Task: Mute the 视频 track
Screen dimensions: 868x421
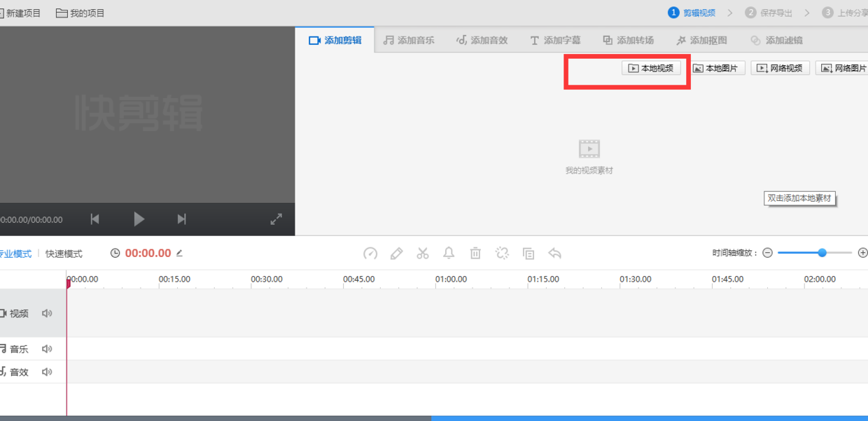Action: [47, 314]
